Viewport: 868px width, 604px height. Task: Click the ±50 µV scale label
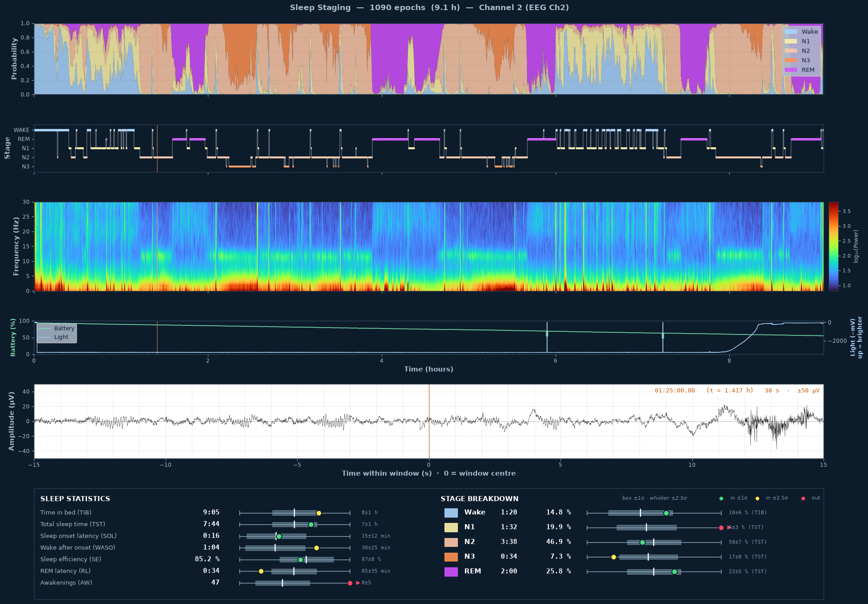(x=808, y=390)
